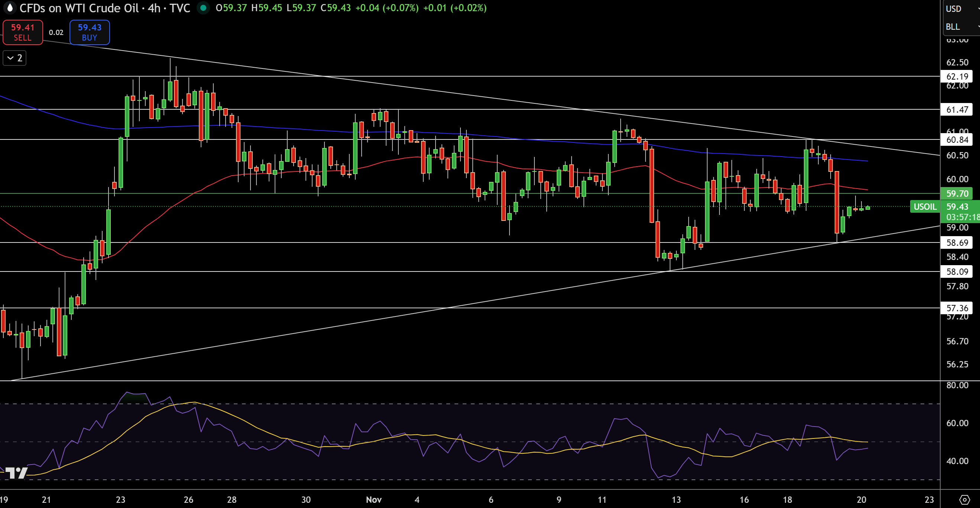The image size is (980, 508).
Task: Click the SELL button at 59.41
Action: pyautogui.click(x=22, y=32)
